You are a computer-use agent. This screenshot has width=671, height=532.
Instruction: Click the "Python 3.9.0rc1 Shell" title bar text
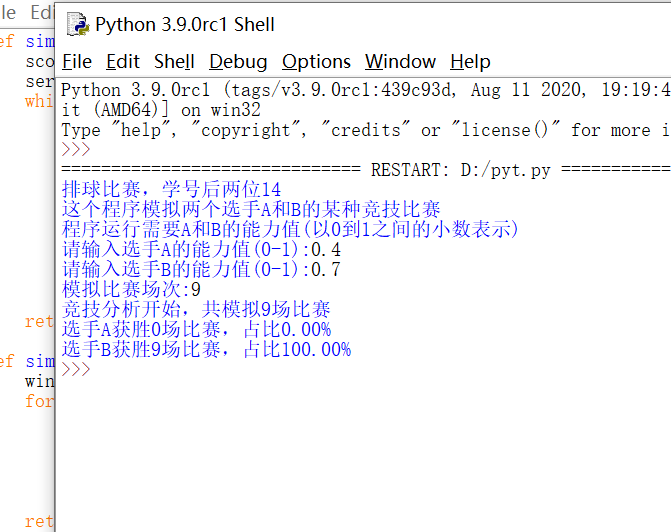185,24
